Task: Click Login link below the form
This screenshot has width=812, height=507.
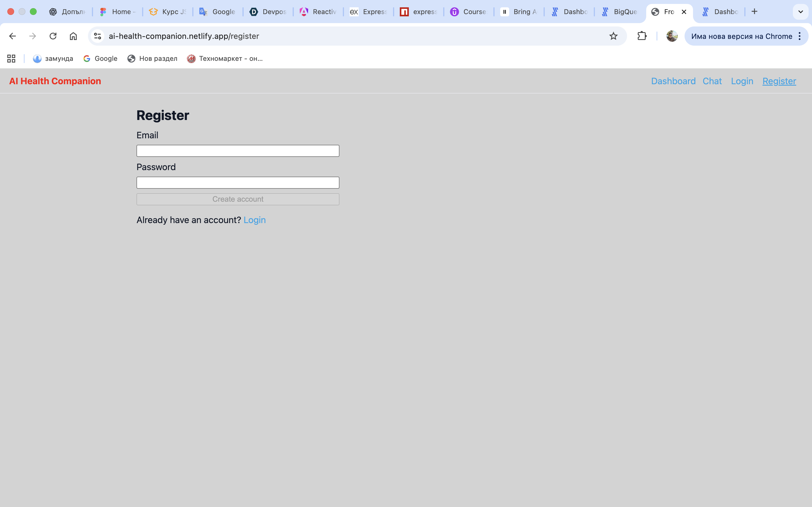Action: click(254, 220)
